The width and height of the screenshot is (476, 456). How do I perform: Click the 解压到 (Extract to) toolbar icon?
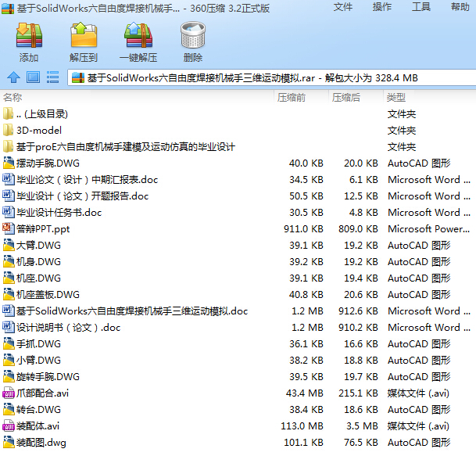84,34
